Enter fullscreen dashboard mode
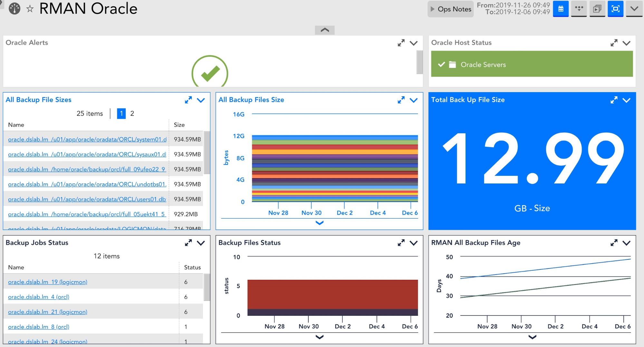Image resolution: width=644 pixels, height=347 pixels. click(615, 9)
